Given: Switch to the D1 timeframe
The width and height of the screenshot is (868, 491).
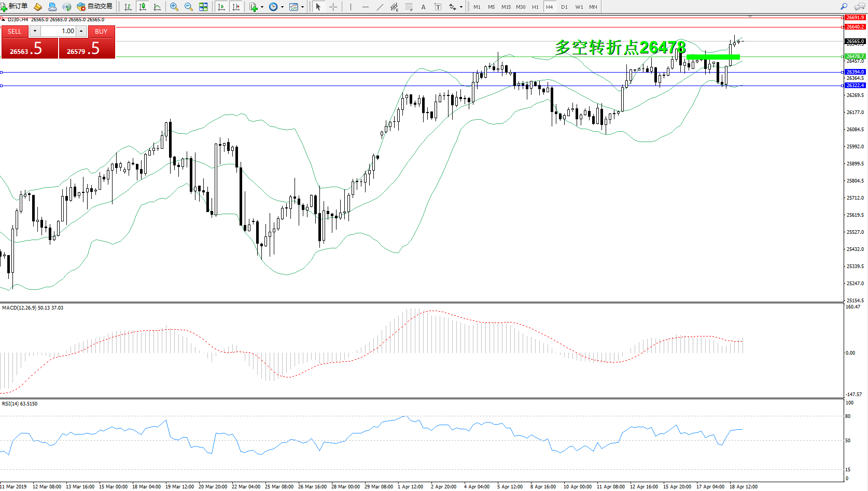Looking at the screenshot, I should click(x=564, y=7).
